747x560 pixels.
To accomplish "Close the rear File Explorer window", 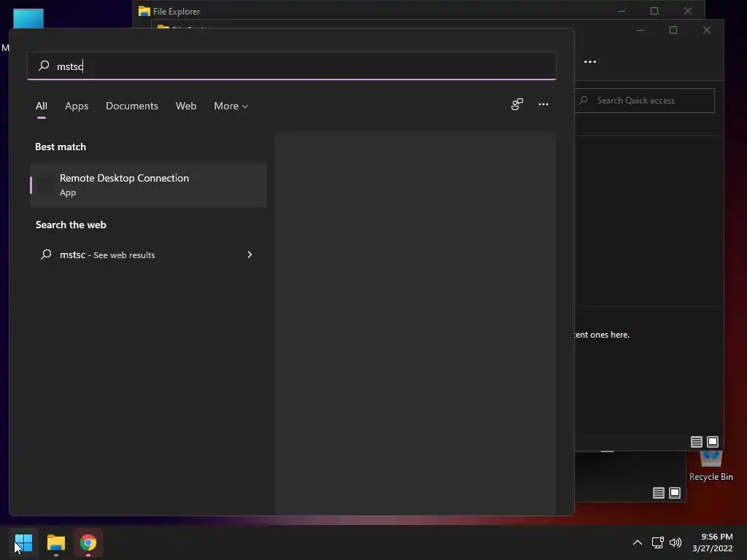I will (x=687, y=10).
